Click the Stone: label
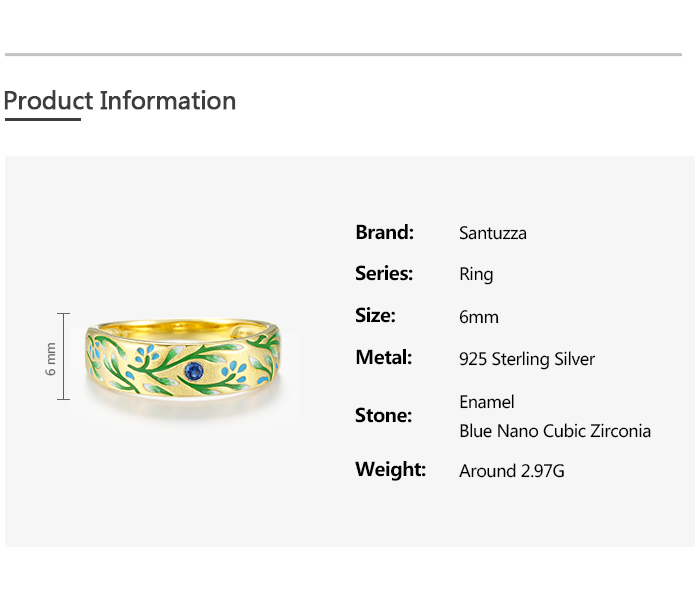Image resolution: width=700 pixels, height=607 pixels. pyautogui.click(x=383, y=416)
